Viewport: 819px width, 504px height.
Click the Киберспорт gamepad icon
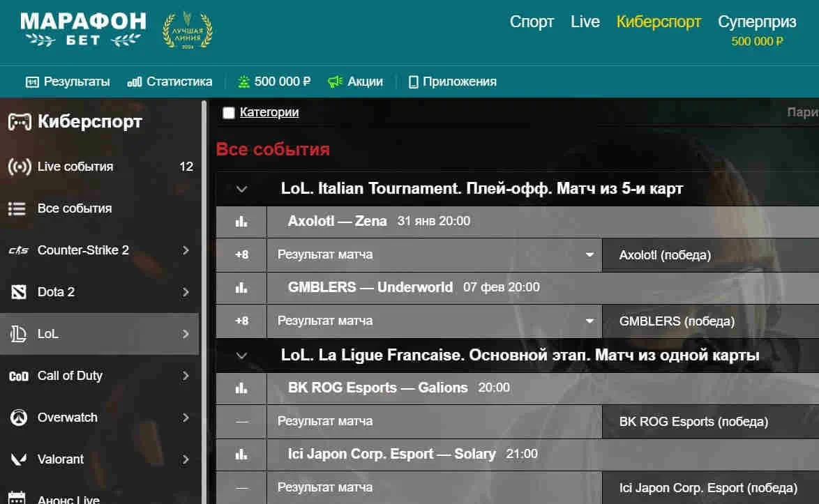coord(20,122)
